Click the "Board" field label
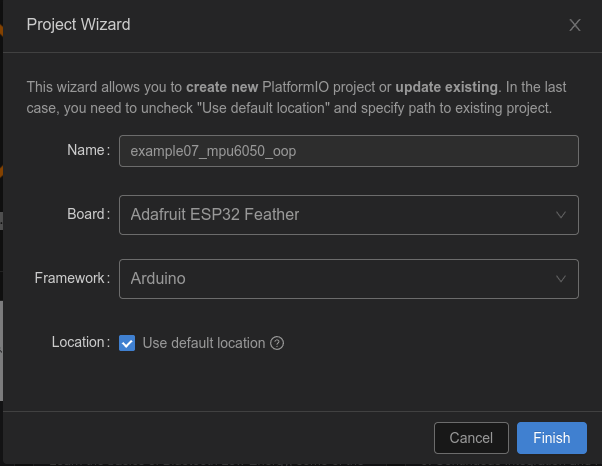 coord(86,214)
